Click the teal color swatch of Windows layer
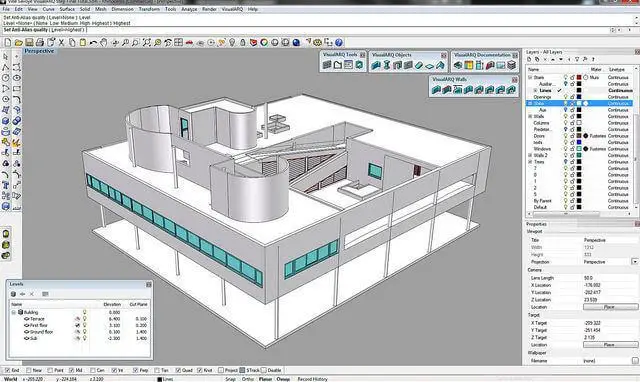 (x=579, y=149)
